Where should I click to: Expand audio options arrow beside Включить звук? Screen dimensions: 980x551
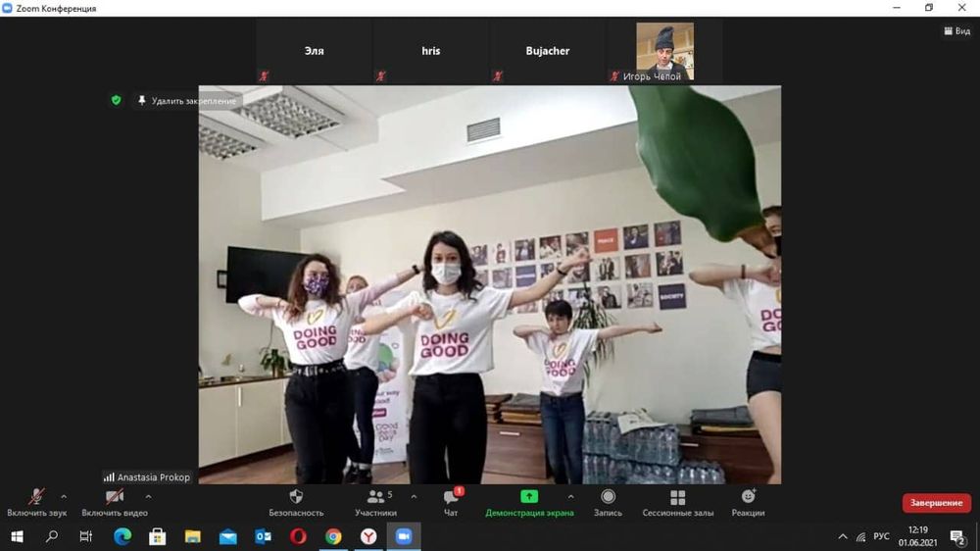[64, 497]
